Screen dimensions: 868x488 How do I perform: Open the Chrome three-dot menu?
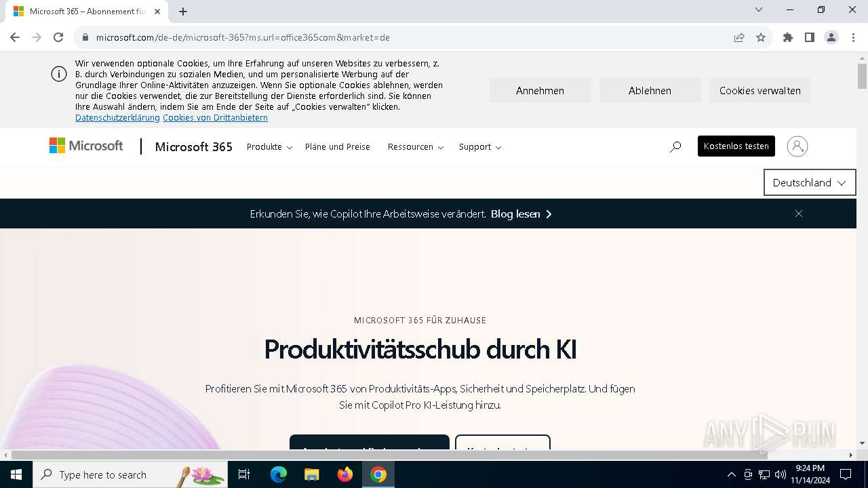tap(853, 37)
